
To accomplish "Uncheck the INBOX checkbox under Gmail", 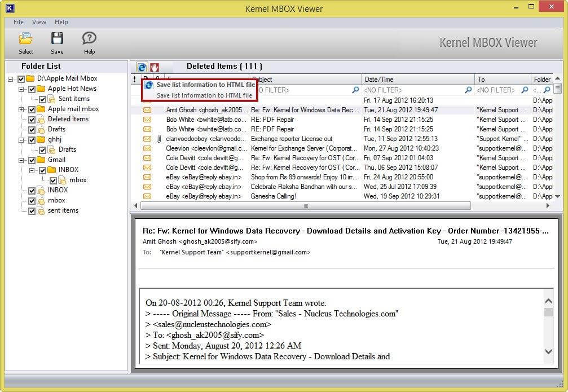I will (42, 170).
